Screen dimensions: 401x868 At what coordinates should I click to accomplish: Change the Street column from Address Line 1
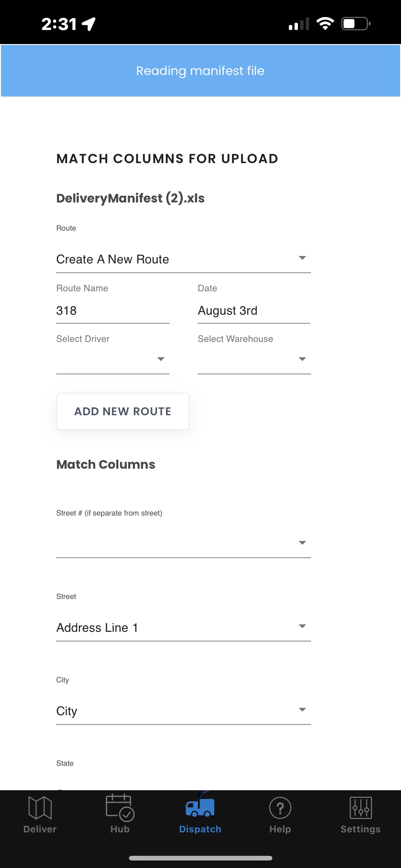184,627
